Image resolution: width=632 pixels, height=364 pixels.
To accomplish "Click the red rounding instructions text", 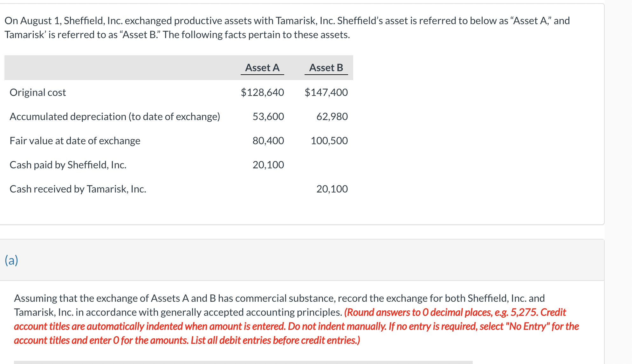I will point(296,327).
